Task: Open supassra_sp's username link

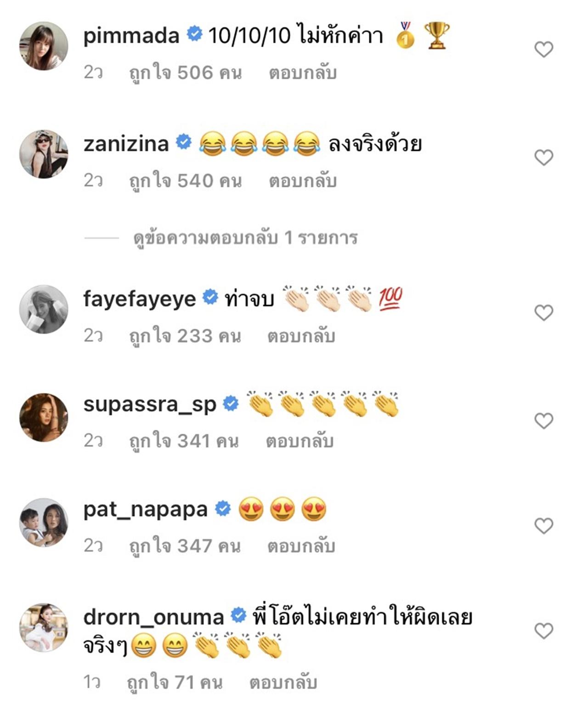Action: point(150,405)
